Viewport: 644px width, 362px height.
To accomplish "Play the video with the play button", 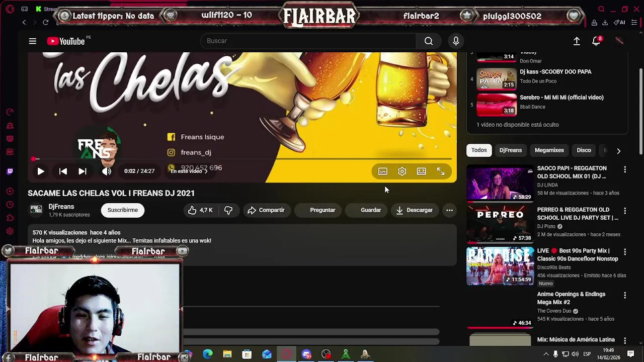I will (41, 171).
